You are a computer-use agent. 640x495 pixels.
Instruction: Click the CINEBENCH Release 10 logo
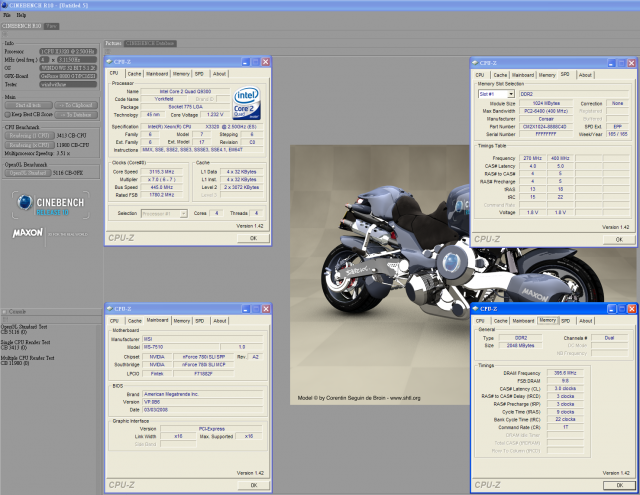point(51,205)
